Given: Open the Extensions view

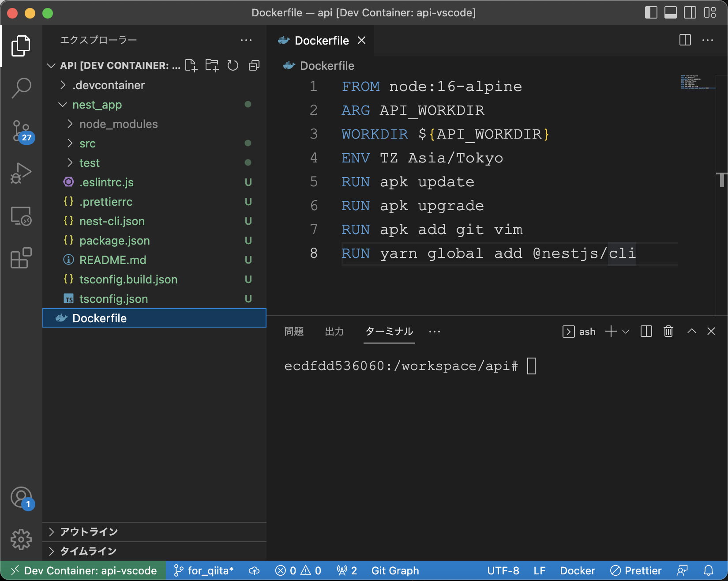Looking at the screenshot, I should pyautogui.click(x=21, y=258).
